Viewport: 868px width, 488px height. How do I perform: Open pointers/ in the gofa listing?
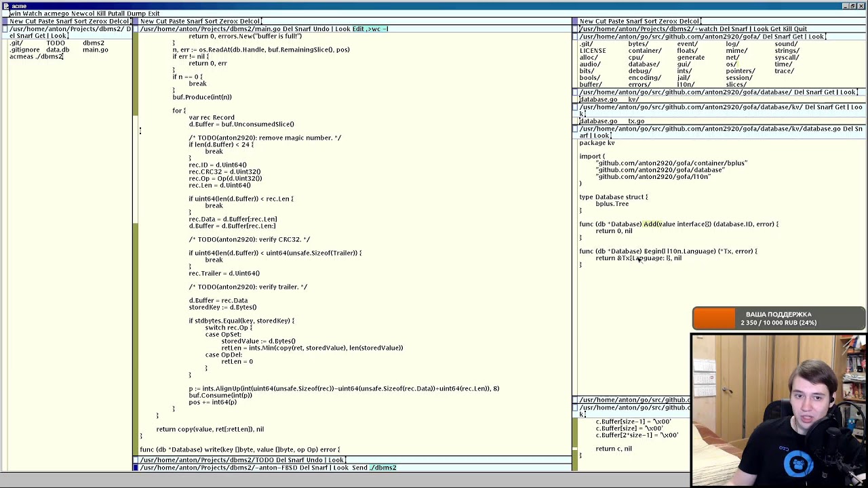(x=740, y=71)
